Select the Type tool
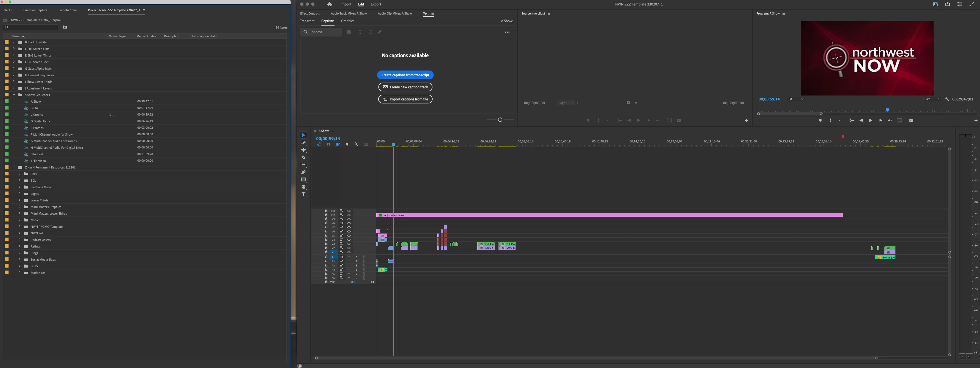 pyautogui.click(x=303, y=195)
